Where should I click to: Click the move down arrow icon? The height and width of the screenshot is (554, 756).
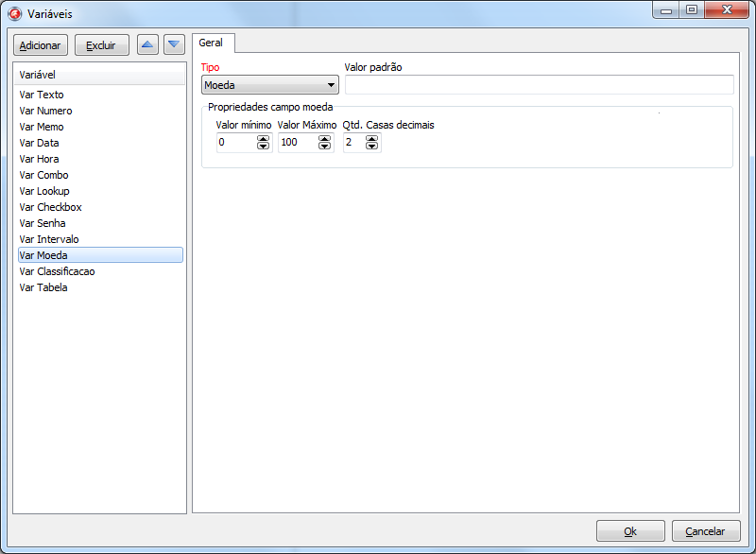[174, 44]
